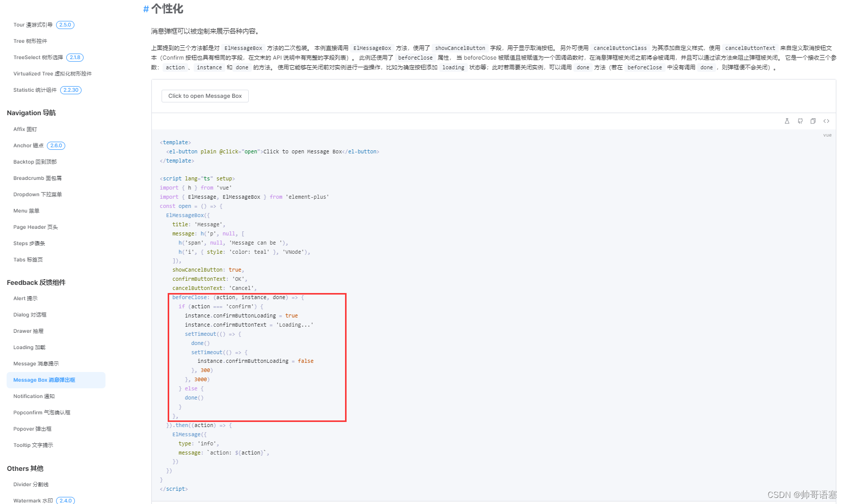Select Page Header 页头 in sidebar

pos(36,227)
